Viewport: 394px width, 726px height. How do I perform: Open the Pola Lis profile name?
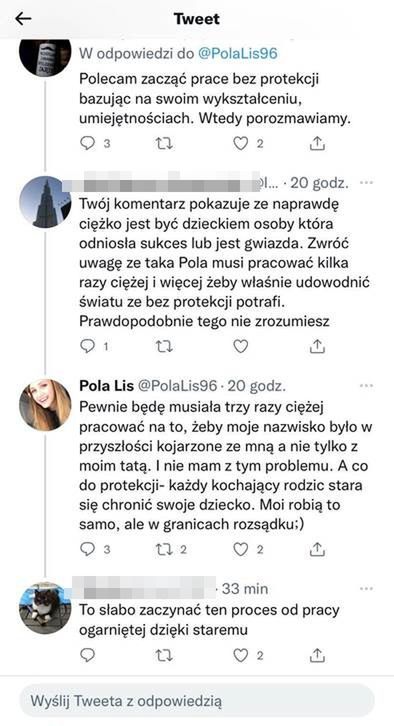(106, 385)
